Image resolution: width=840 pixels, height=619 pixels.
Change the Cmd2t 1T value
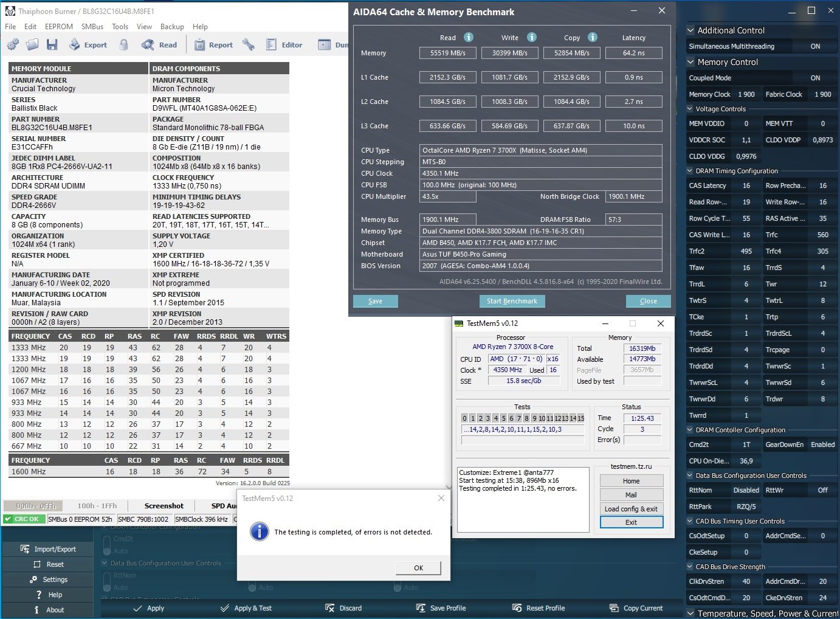tap(746, 444)
